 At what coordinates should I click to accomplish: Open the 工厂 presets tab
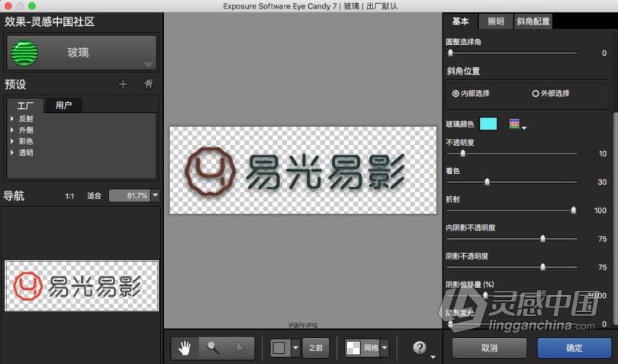click(x=25, y=106)
